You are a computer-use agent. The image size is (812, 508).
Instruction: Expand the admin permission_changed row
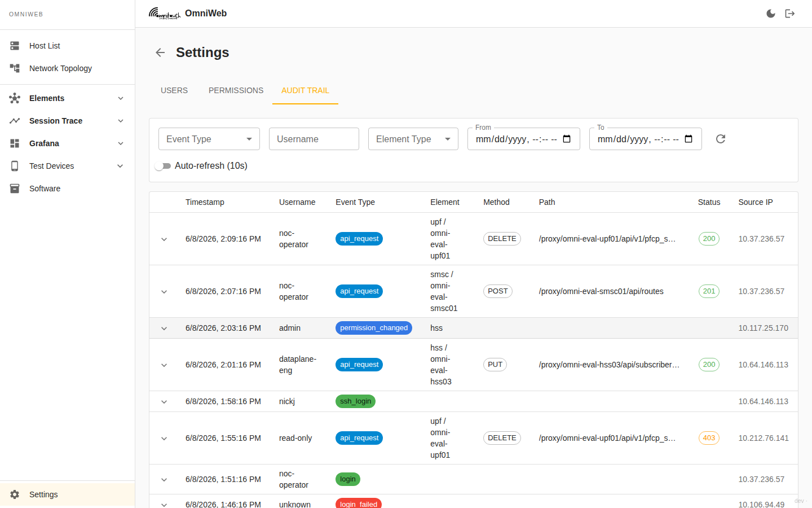tap(164, 329)
